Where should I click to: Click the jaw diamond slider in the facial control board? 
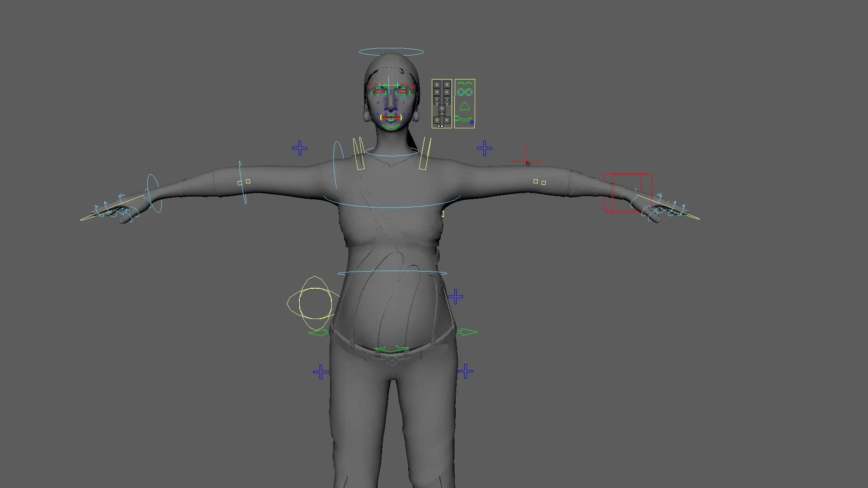[442, 108]
